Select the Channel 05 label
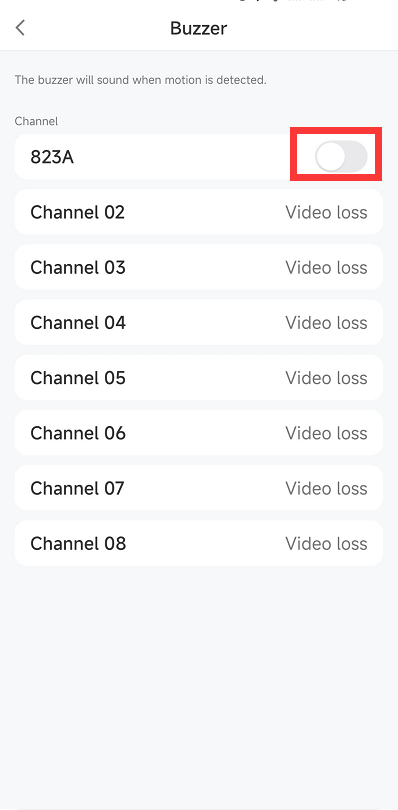This screenshot has width=398, height=810. pyautogui.click(x=78, y=378)
